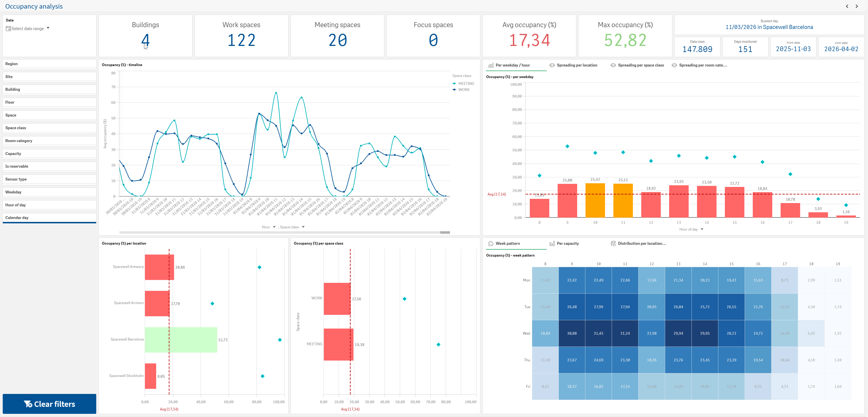Image resolution: width=868 pixels, height=417 pixels.
Task: Toggle MEETING series in timeline legend
Action: pos(463,83)
